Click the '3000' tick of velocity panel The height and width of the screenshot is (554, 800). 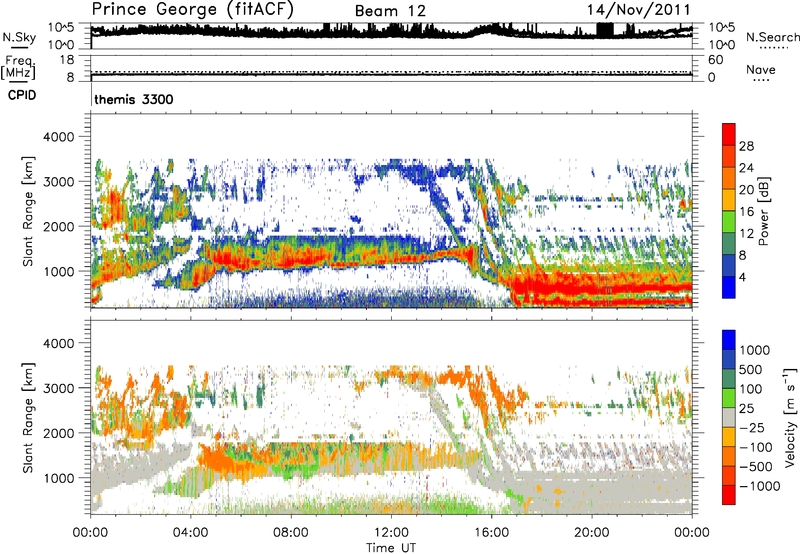[59, 388]
